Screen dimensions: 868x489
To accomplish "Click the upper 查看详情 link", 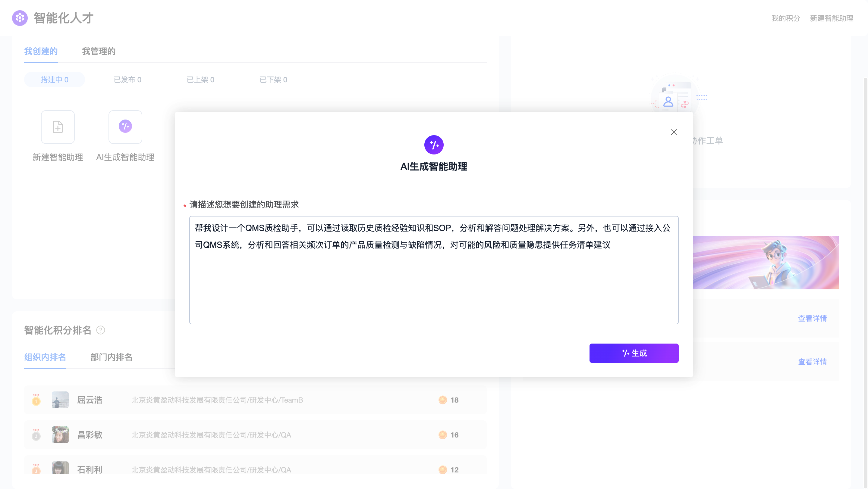I will click(813, 318).
